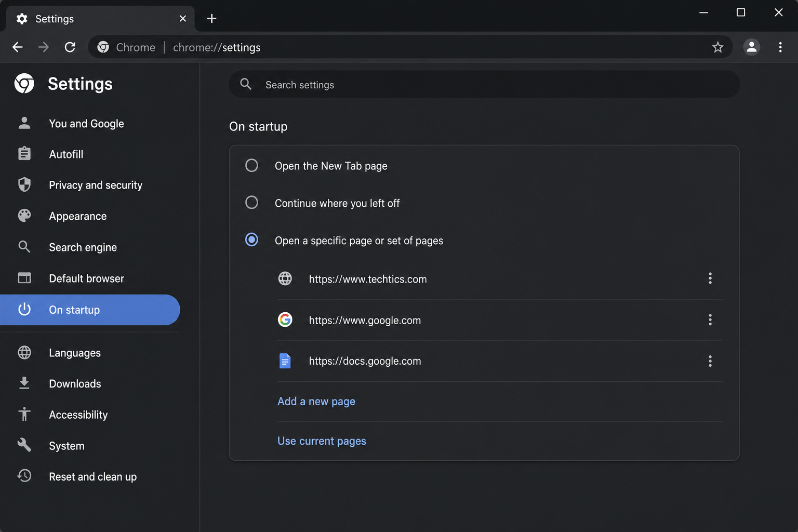This screenshot has height=532, width=798.
Task: Open Appearance settings section
Action: (x=90, y=216)
